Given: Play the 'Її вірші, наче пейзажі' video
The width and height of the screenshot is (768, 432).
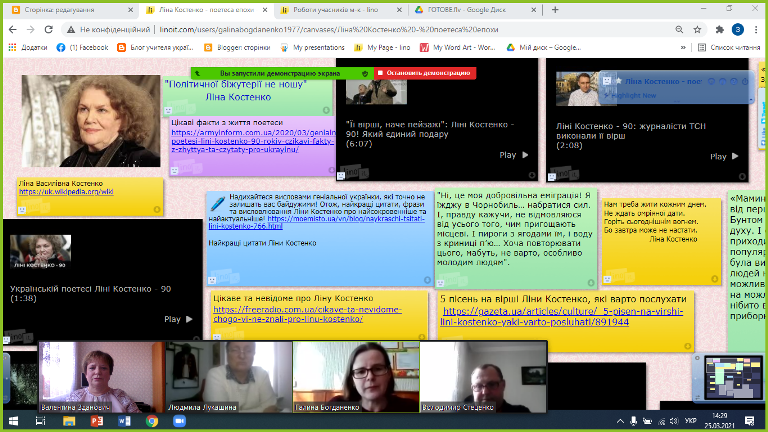Looking at the screenshot, I should 514,155.
